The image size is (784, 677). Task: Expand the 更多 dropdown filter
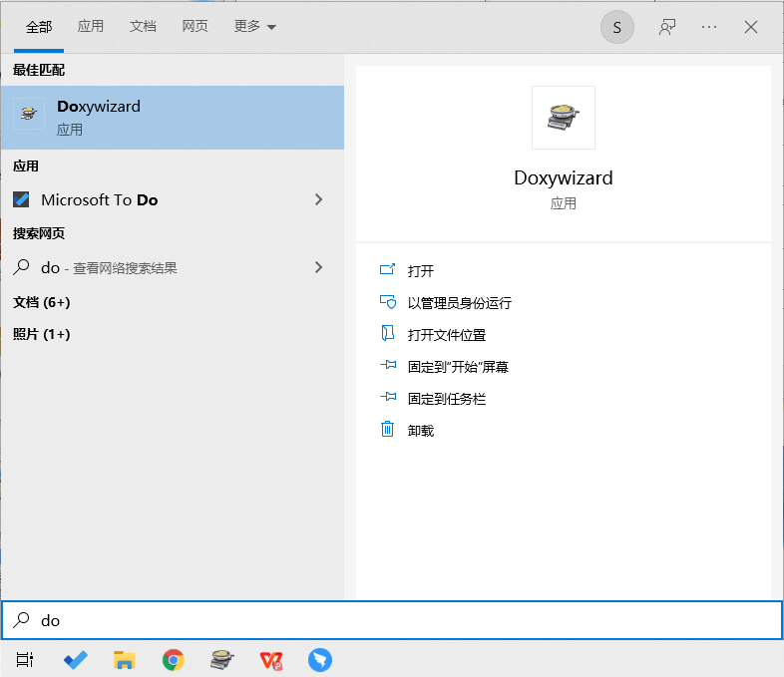coord(254,27)
